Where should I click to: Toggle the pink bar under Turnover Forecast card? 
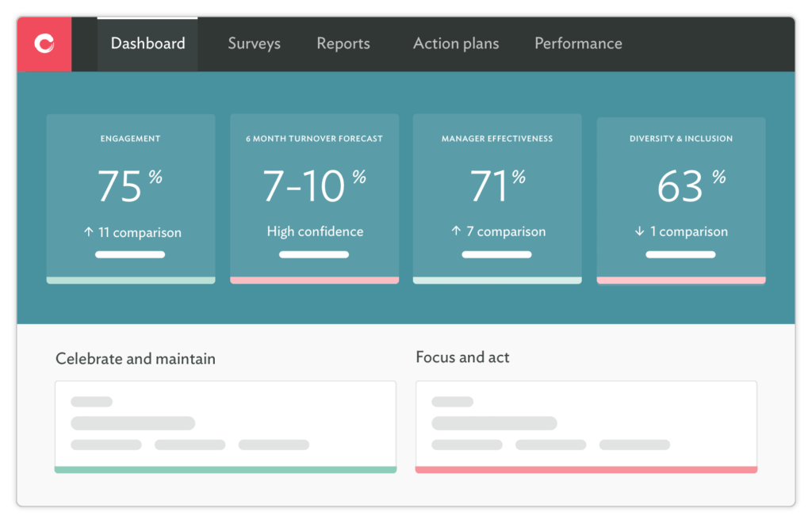coord(314,281)
